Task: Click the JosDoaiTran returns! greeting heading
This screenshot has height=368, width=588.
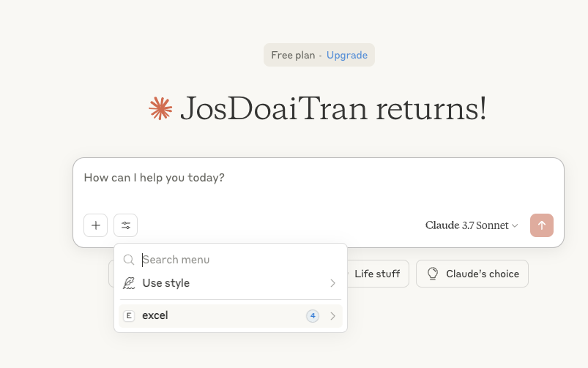Action: pos(333,108)
